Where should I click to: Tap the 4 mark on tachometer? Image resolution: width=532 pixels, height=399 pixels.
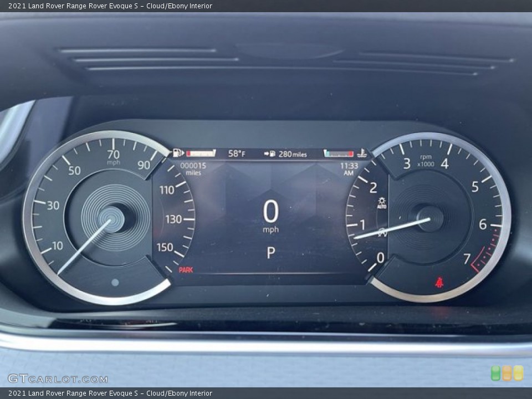tap(445, 163)
